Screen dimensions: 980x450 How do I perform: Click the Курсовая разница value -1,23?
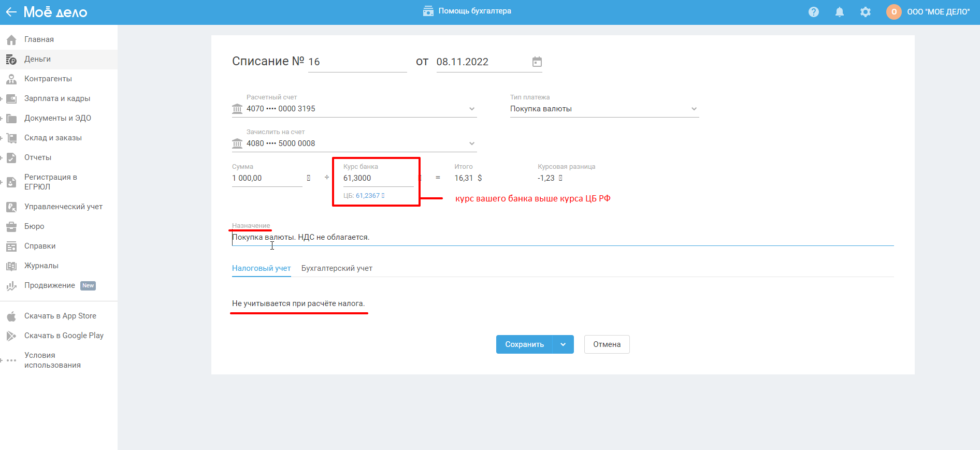point(546,178)
